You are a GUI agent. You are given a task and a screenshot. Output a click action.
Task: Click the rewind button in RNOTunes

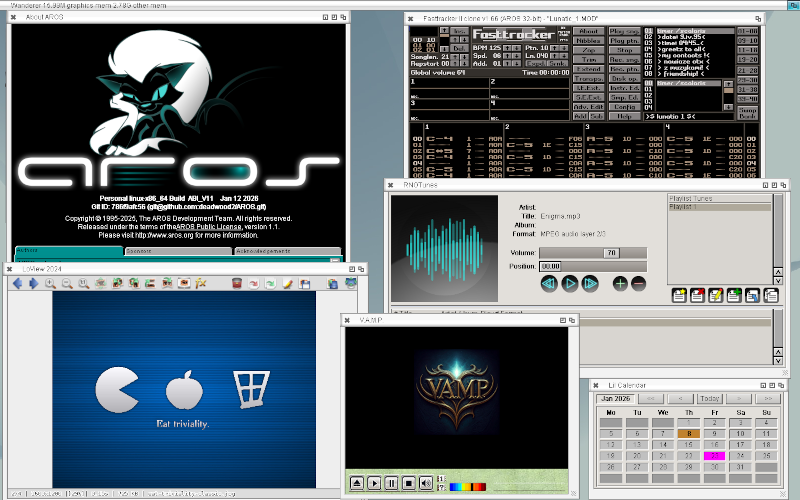point(549,284)
